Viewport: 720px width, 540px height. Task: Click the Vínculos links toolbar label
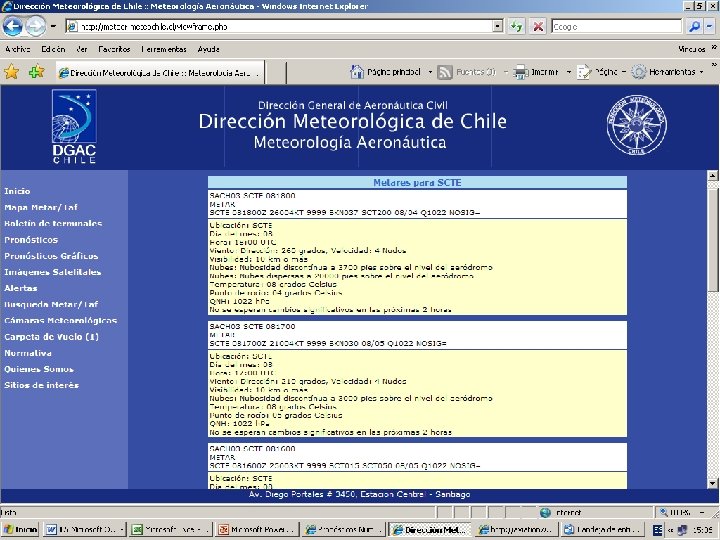(x=692, y=49)
